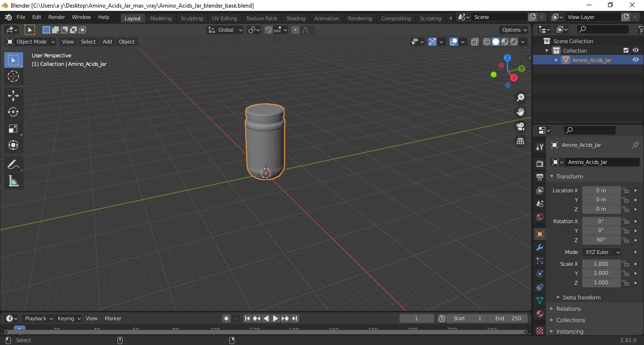Click the viewport zoom magnifier icon
This screenshot has height=345, width=644.
[520, 97]
